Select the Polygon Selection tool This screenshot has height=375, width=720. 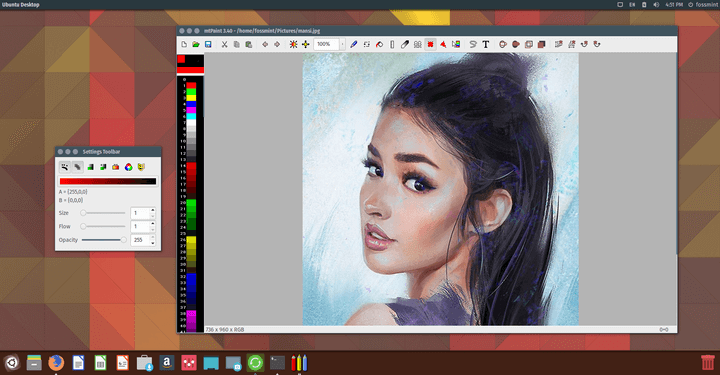click(x=443, y=45)
